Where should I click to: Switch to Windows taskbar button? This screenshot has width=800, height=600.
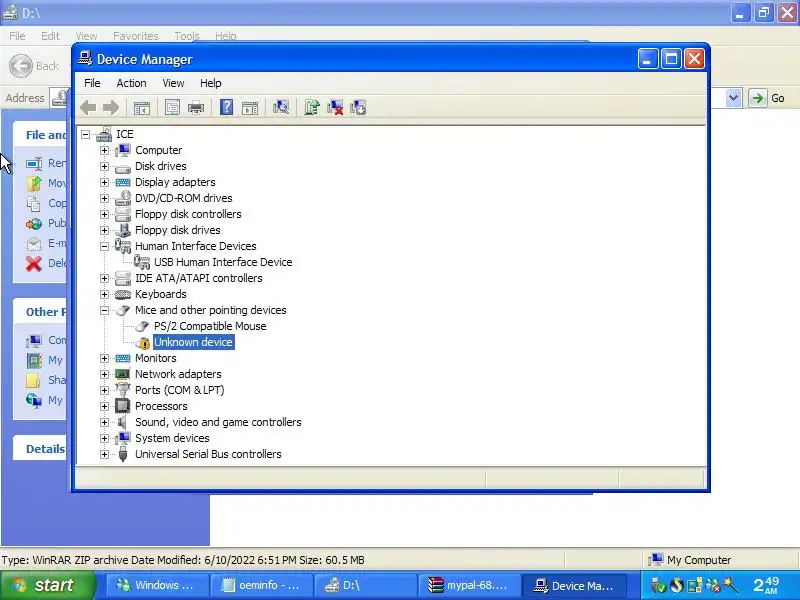coord(157,585)
